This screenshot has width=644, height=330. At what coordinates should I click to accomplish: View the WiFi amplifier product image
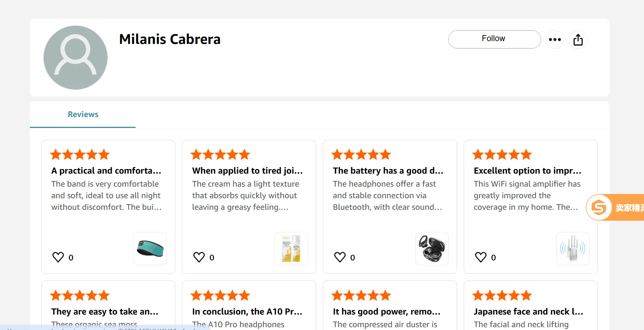point(573,248)
